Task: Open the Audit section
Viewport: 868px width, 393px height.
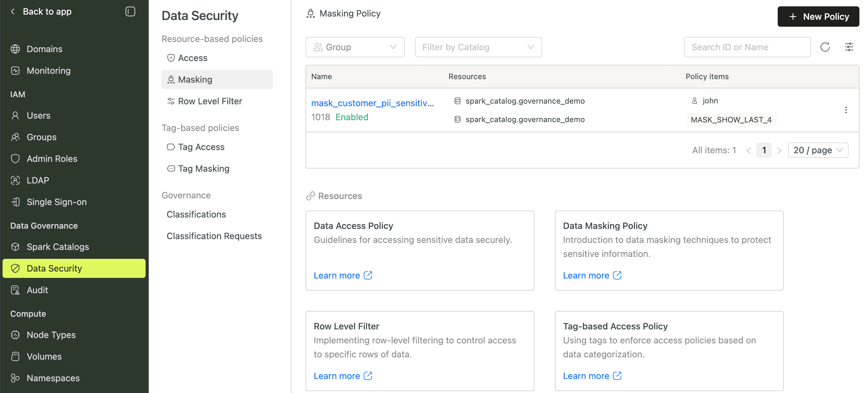Action: (37, 290)
